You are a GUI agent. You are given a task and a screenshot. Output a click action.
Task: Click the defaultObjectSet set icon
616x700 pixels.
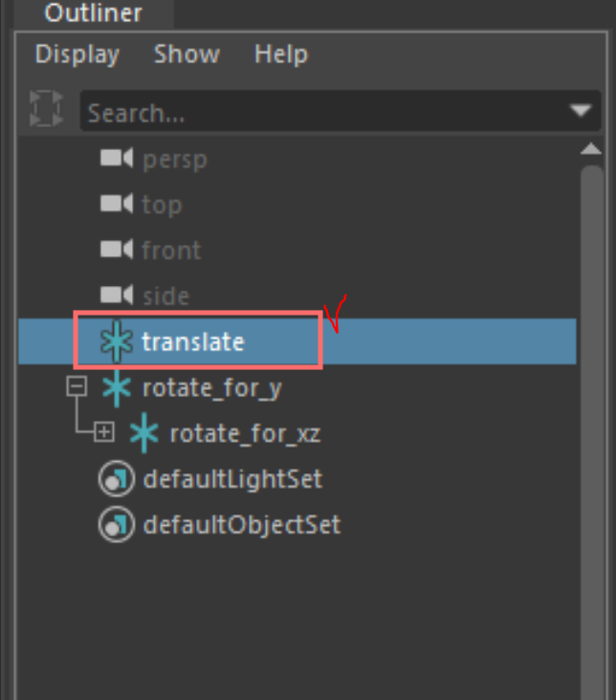pyautogui.click(x=116, y=525)
